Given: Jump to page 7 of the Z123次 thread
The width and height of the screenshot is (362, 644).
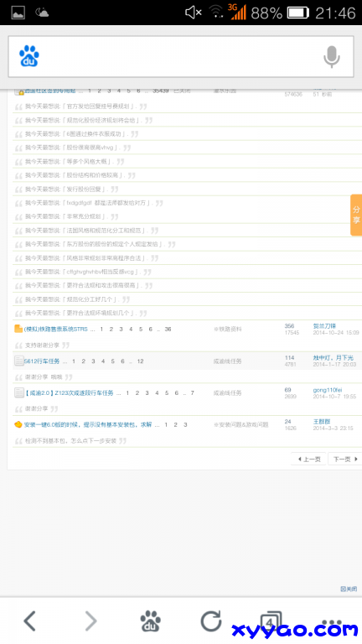Looking at the screenshot, I should (192, 393).
